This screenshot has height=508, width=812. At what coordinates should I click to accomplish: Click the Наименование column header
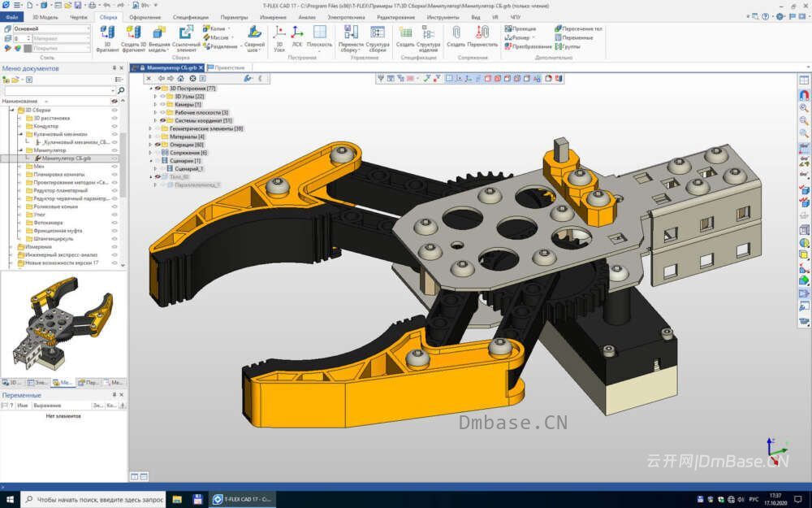tap(19, 101)
